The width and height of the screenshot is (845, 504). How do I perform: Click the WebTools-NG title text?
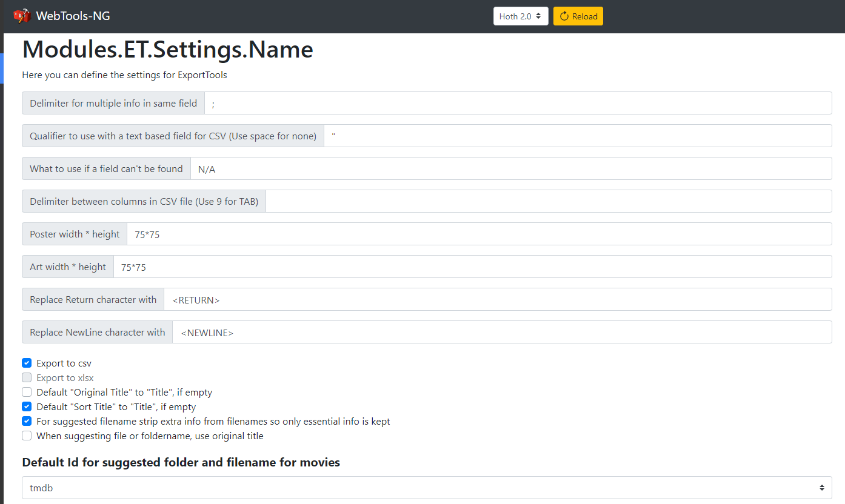[x=73, y=16]
